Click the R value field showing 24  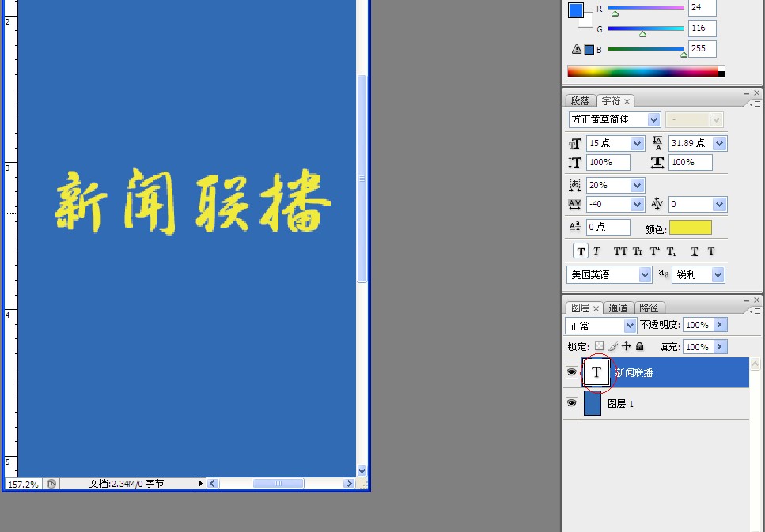click(x=702, y=8)
